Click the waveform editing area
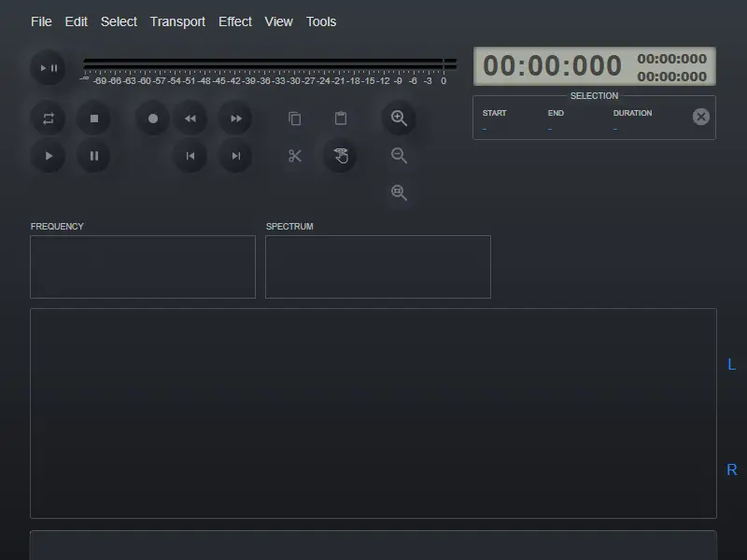Screen dimensions: 747x560 pyautogui.click(x=373, y=413)
